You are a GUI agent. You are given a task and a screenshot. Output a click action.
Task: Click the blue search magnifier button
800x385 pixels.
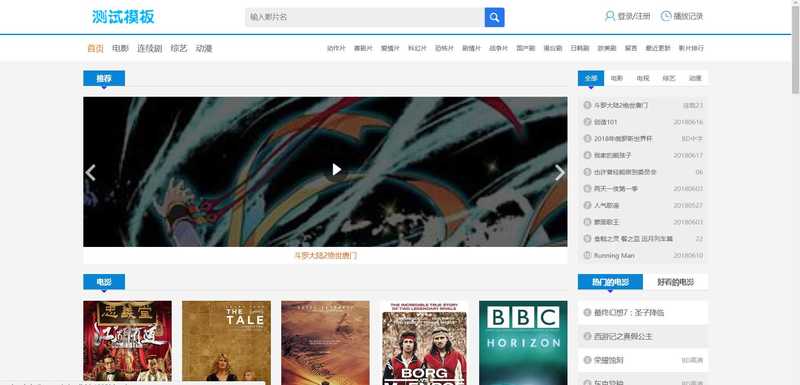[x=494, y=17]
